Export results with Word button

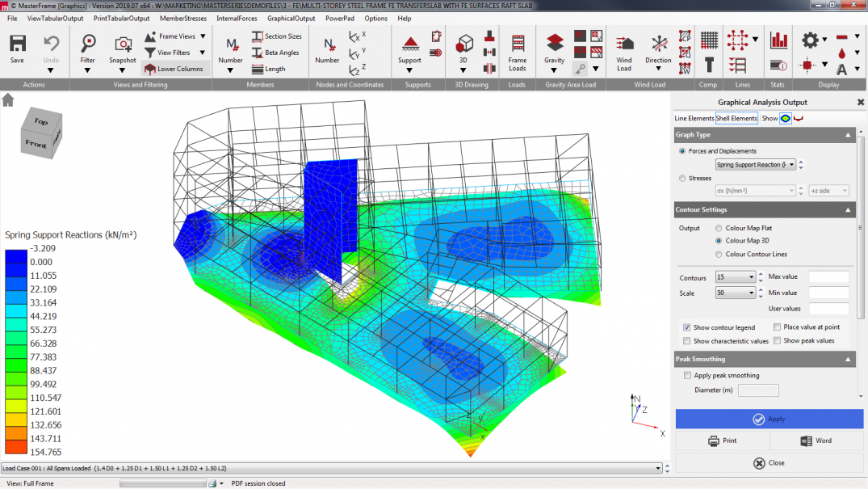click(816, 441)
